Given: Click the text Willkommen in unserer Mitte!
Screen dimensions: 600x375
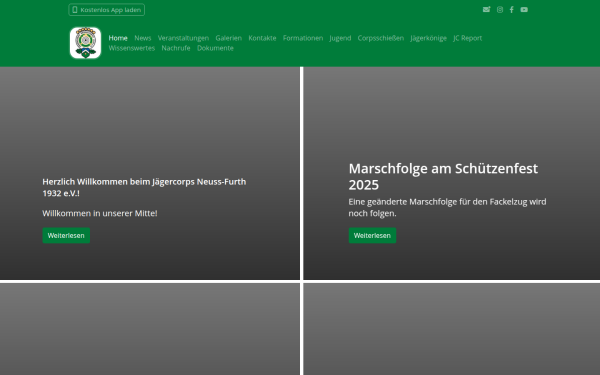Looking at the screenshot, I should tap(100, 213).
